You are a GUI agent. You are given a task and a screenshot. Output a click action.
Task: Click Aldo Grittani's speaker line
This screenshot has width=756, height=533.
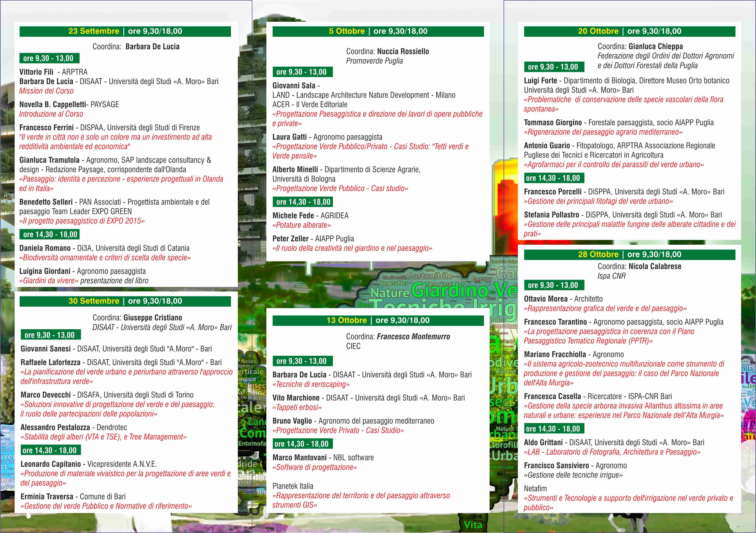[x=614, y=443]
